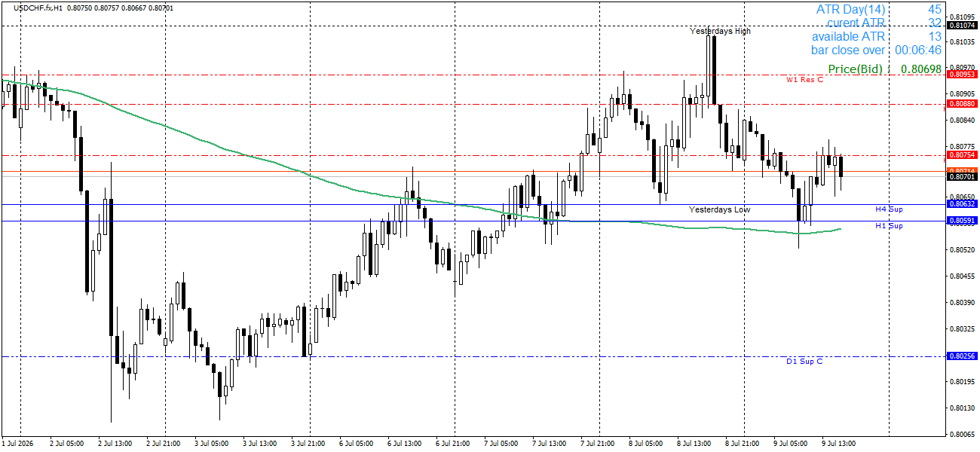The width and height of the screenshot is (980, 452).
Task: Click the "available ATR" label
Action: coord(849,36)
